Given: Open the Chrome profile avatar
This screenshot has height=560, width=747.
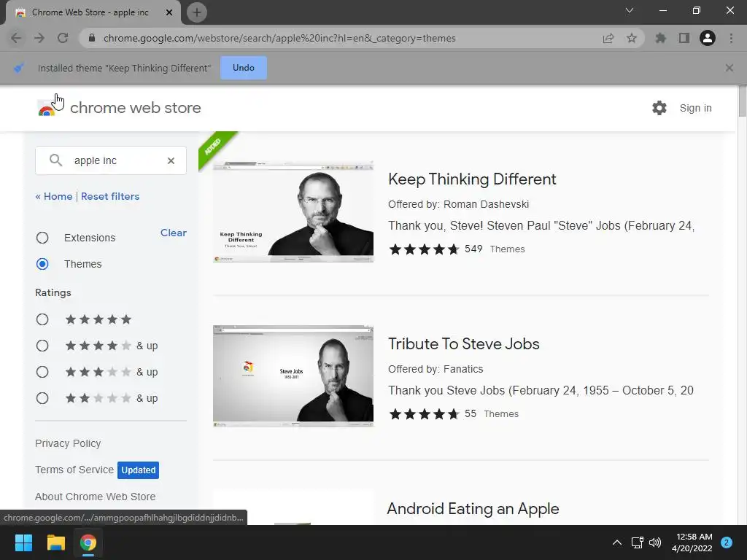Looking at the screenshot, I should [708, 38].
